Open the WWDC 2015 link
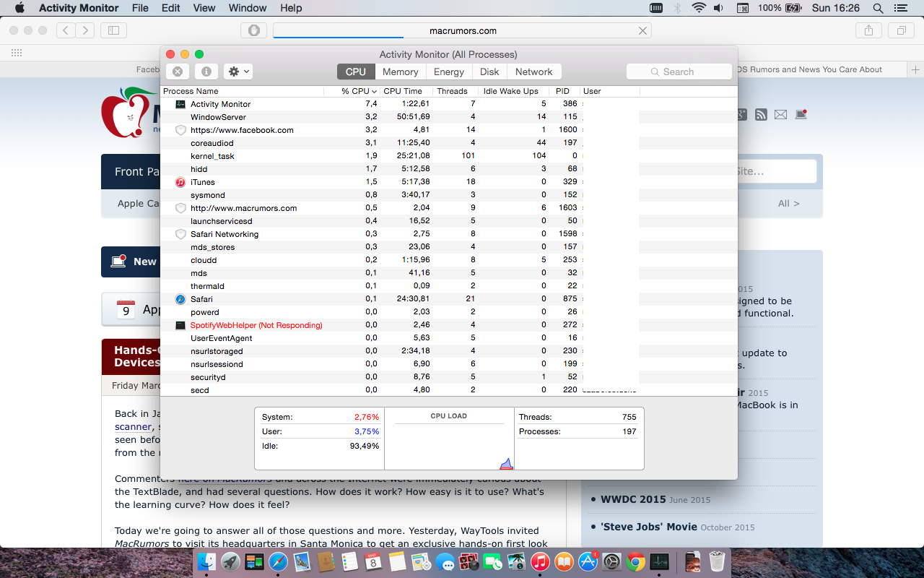Screen dimensions: 924x578 pos(633,499)
